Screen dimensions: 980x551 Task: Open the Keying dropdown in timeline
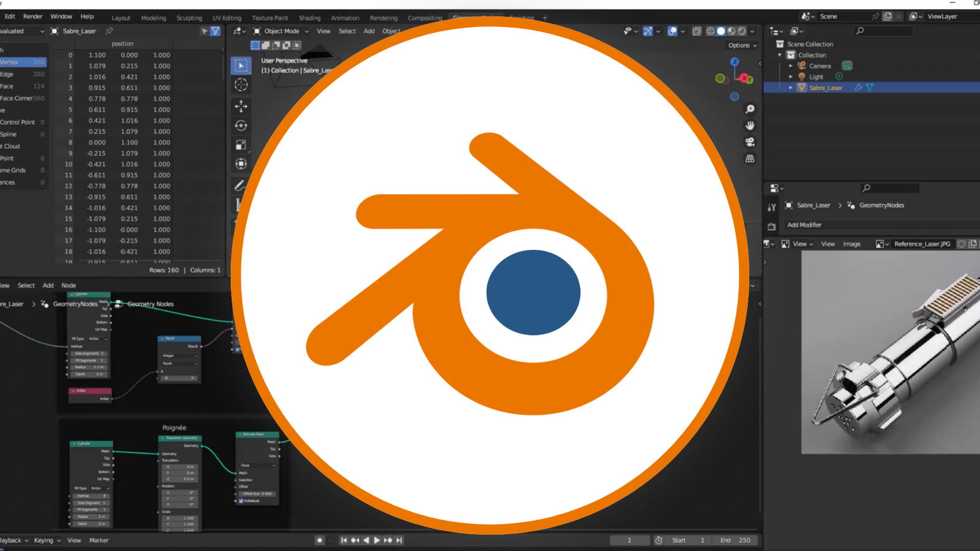point(47,541)
